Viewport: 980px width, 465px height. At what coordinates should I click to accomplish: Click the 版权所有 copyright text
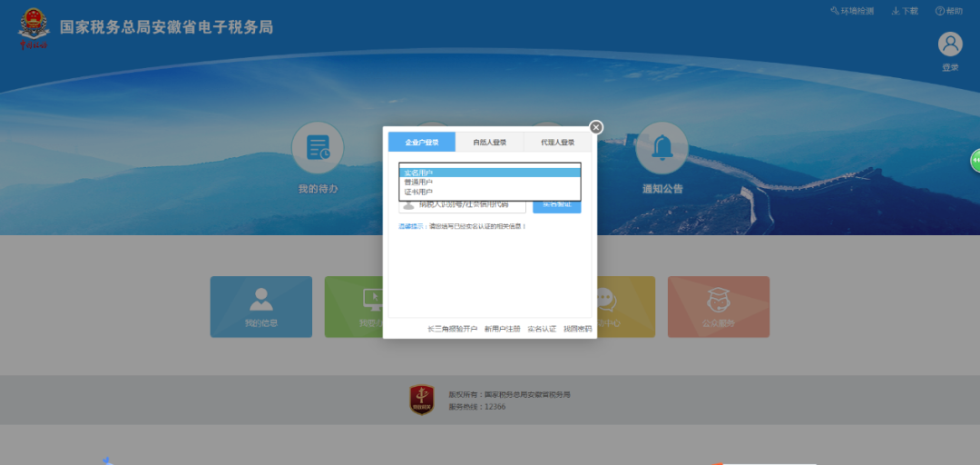(x=509, y=395)
